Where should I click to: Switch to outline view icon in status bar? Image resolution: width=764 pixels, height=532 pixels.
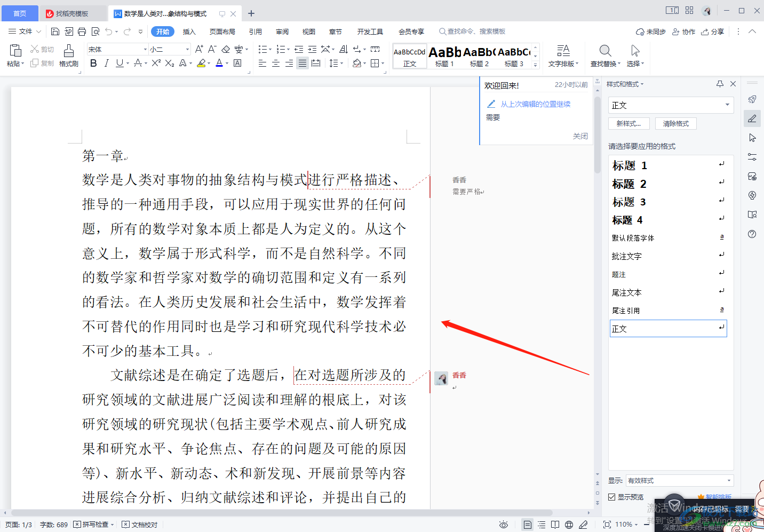coord(542,525)
